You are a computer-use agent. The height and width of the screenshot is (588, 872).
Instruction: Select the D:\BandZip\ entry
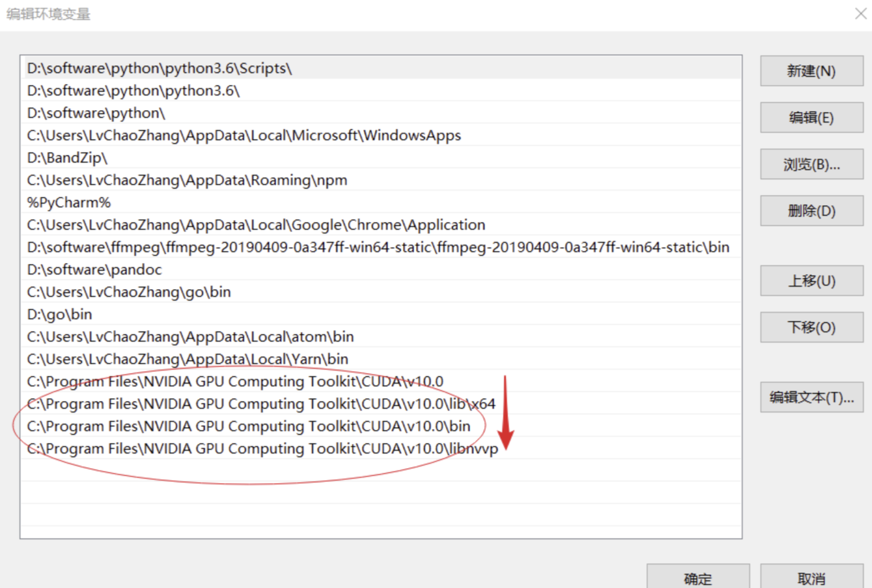pos(381,157)
